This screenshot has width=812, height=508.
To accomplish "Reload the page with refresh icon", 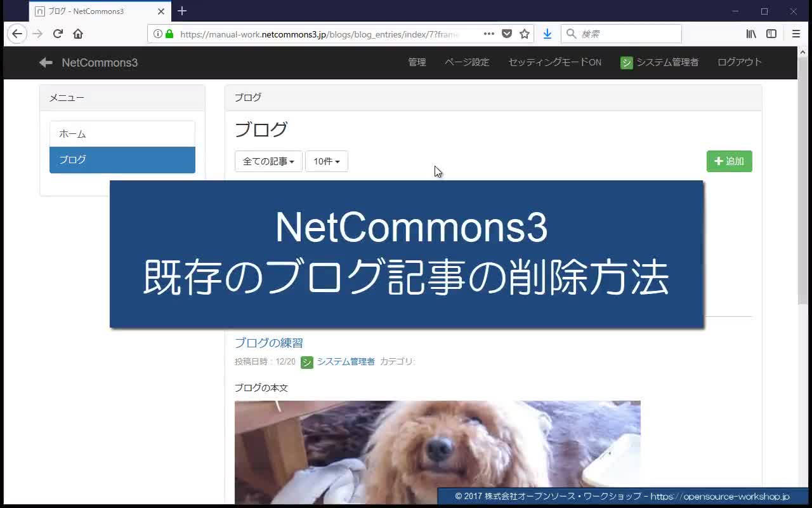I will pos(58,34).
